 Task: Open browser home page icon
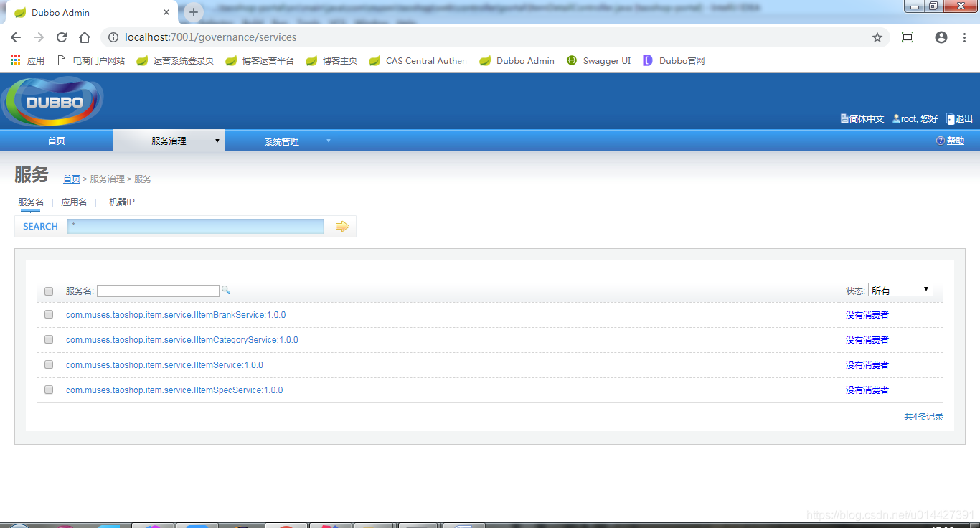click(85, 37)
